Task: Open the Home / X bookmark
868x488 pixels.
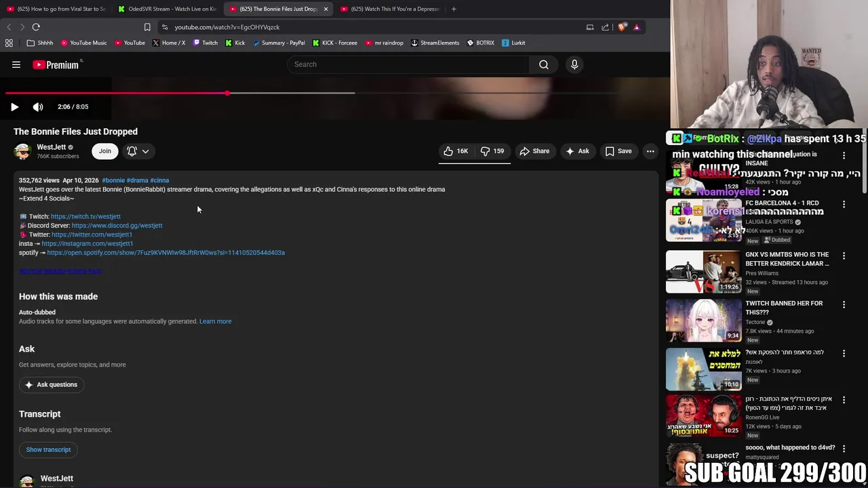Action: click(x=169, y=43)
